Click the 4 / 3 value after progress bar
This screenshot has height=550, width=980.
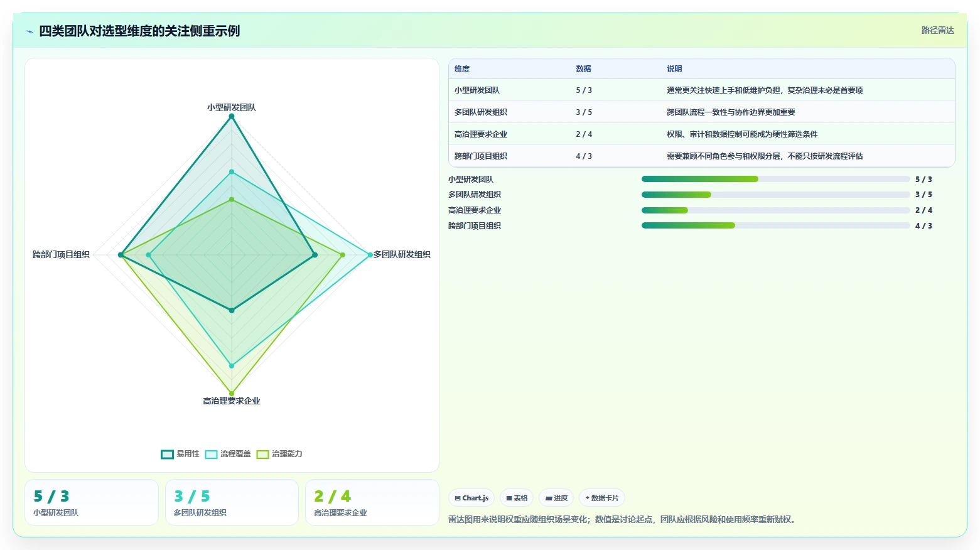click(x=923, y=226)
